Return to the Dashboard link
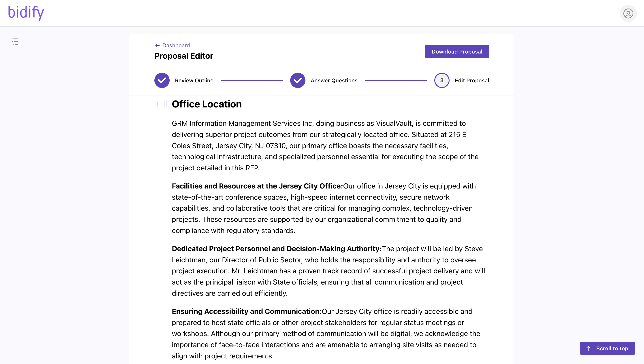The width and height of the screenshot is (644, 364). pos(176,45)
